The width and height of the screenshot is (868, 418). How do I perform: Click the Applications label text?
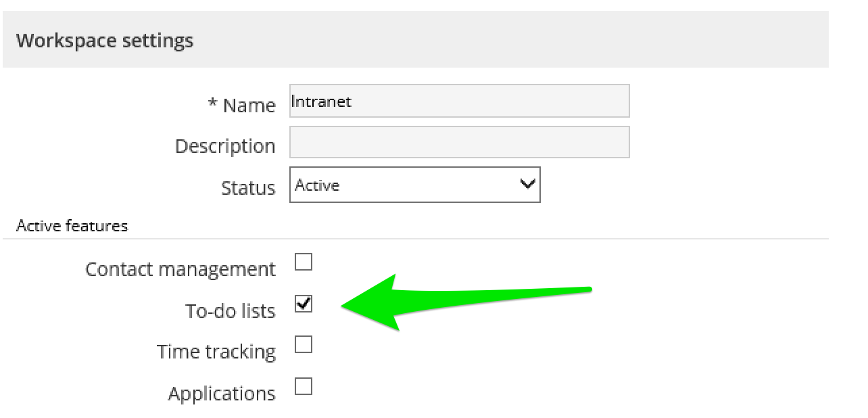pyautogui.click(x=222, y=394)
